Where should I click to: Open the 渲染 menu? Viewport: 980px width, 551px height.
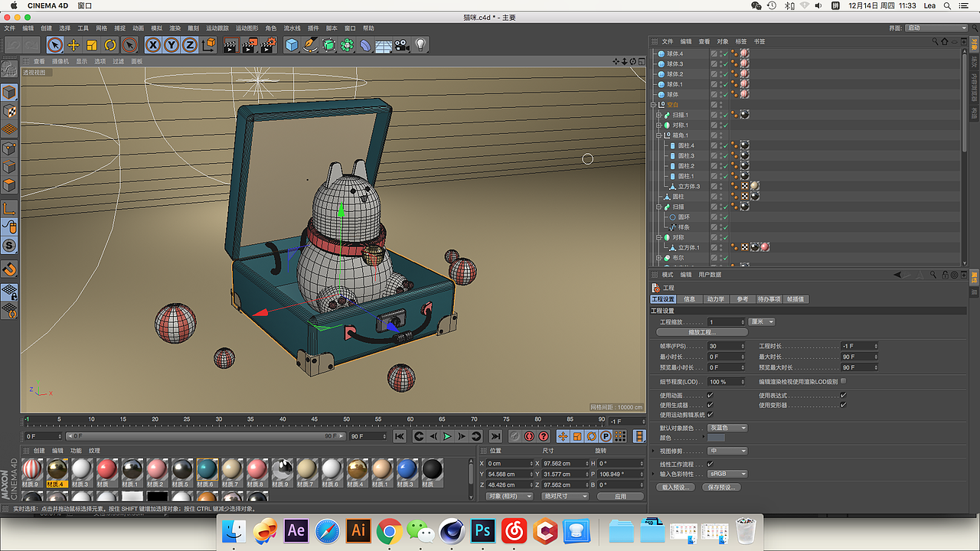pos(175,28)
